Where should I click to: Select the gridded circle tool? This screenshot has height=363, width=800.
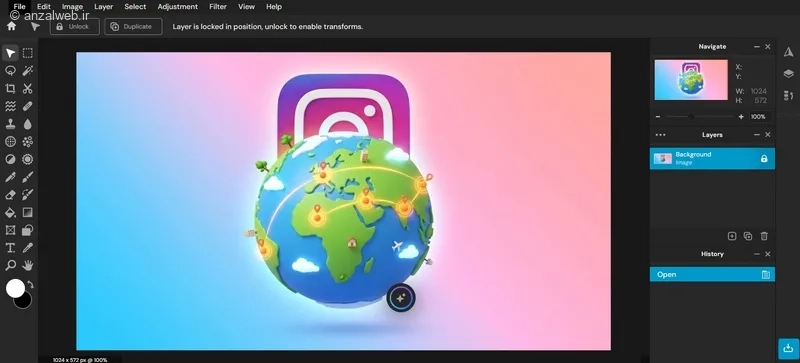click(x=10, y=141)
